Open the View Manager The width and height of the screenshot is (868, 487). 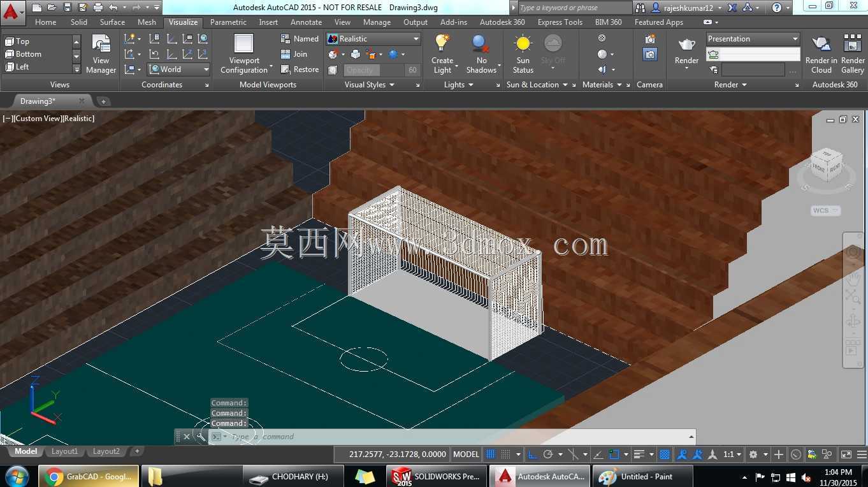coord(101,55)
